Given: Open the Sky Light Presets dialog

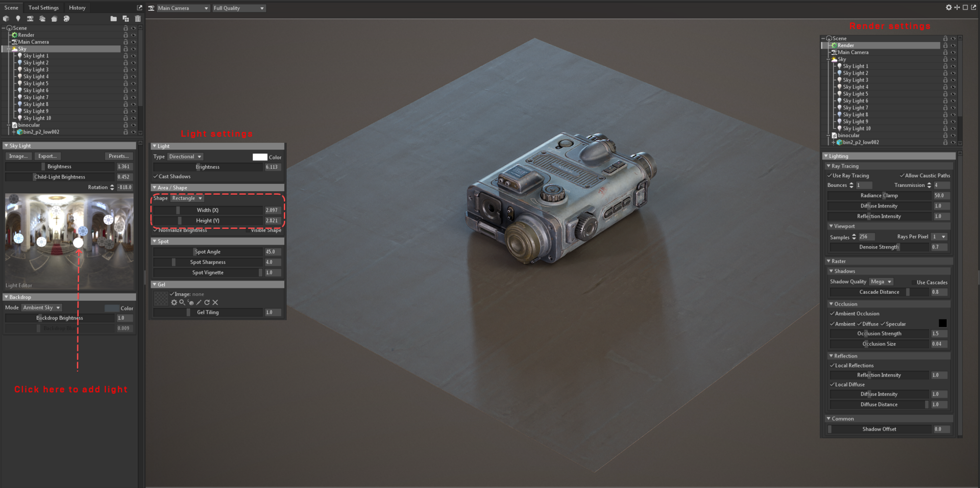Looking at the screenshot, I should pyautogui.click(x=119, y=155).
